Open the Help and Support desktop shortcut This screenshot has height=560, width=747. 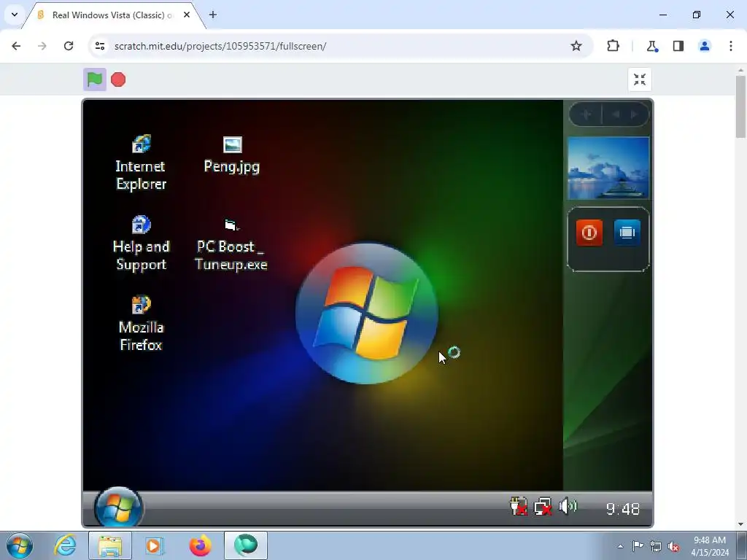(141, 244)
